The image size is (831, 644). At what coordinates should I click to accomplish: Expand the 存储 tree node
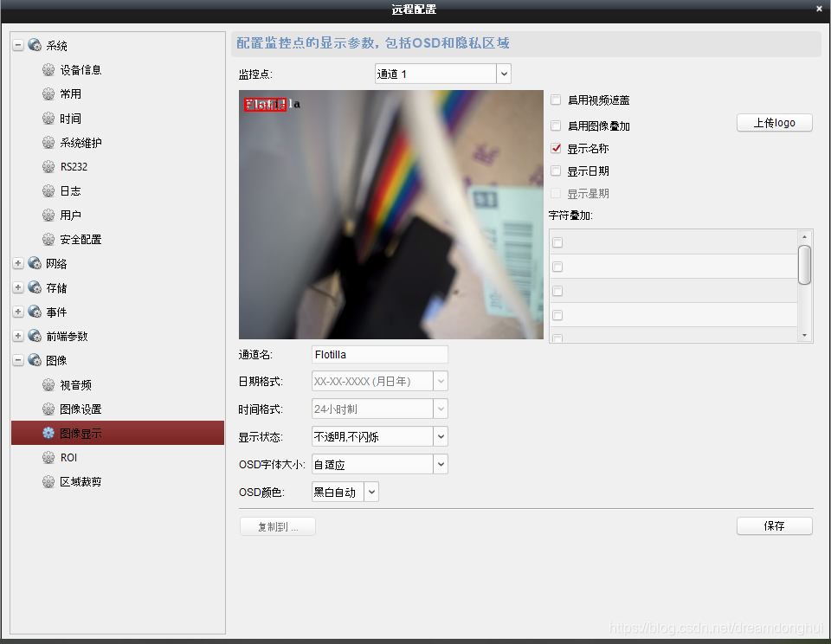coord(18,287)
